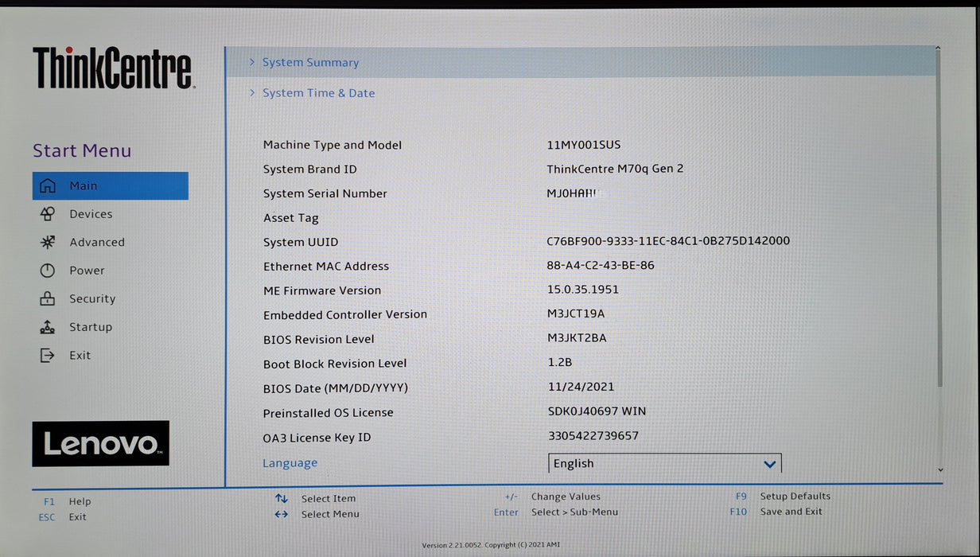The width and height of the screenshot is (980, 557).
Task: Click the up-down Select Item arrows icon
Action: click(282, 499)
